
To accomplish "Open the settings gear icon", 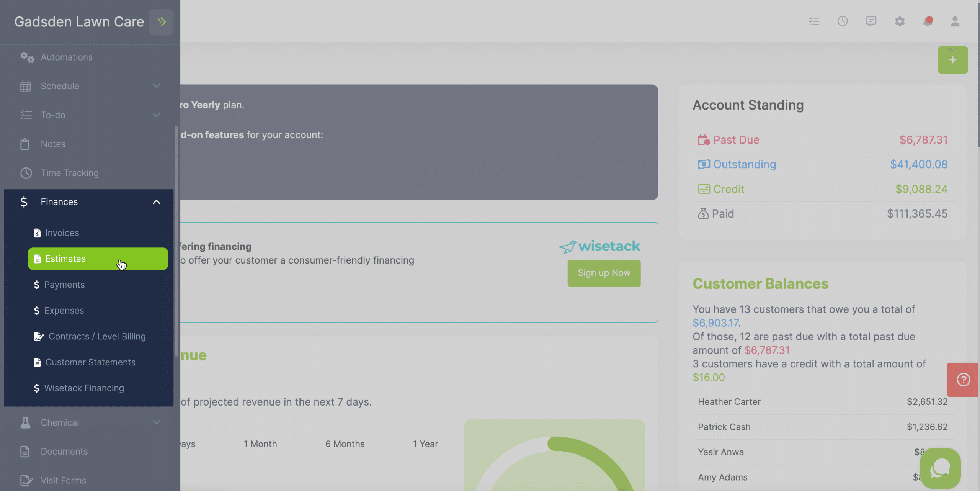I will (x=900, y=21).
